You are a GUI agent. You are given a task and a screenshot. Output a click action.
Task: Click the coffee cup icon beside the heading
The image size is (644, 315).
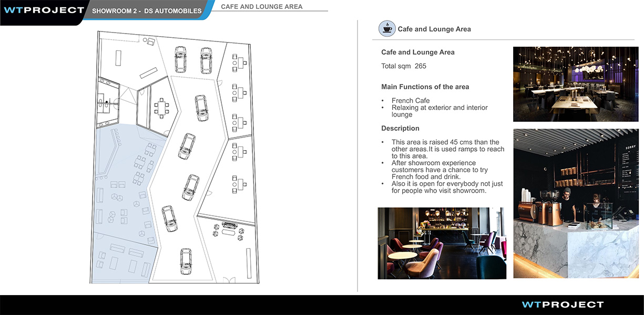[387, 28]
